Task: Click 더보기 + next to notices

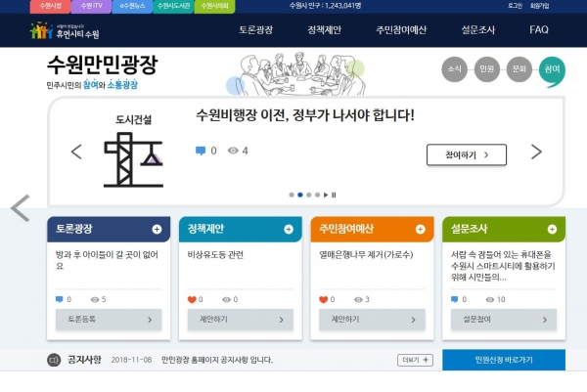Action: (x=415, y=360)
